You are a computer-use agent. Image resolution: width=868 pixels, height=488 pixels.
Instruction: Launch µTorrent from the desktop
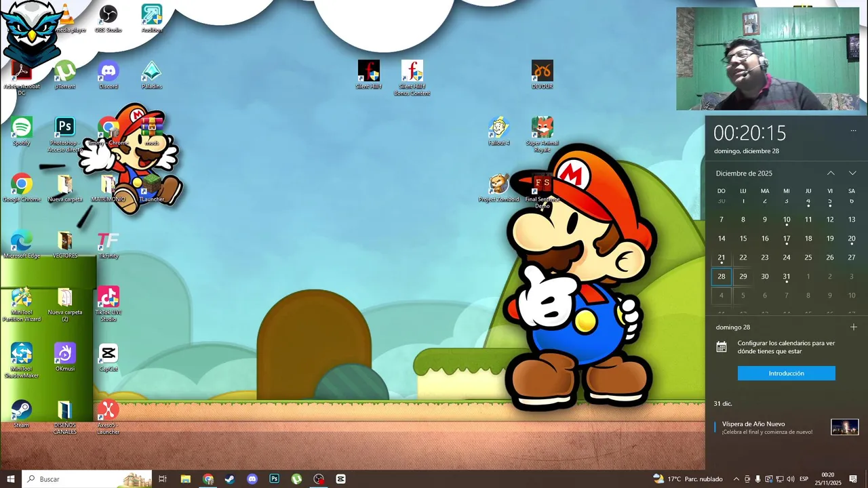(65, 75)
